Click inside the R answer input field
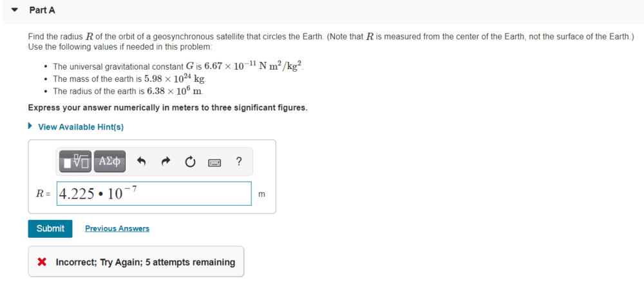Image resolution: width=644 pixels, height=294 pixels. pos(193,193)
